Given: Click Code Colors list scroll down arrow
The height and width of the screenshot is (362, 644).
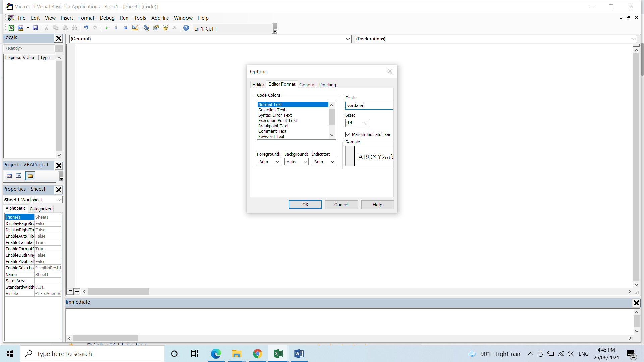Looking at the screenshot, I should 332,136.
